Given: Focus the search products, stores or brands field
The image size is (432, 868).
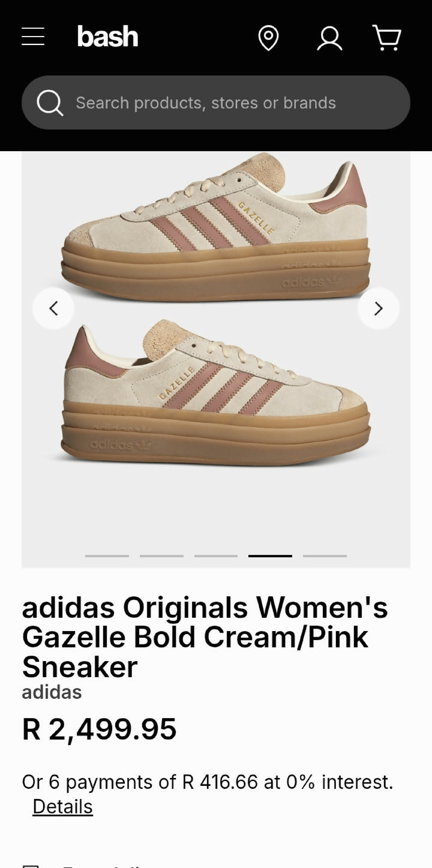Looking at the screenshot, I should tap(216, 103).
